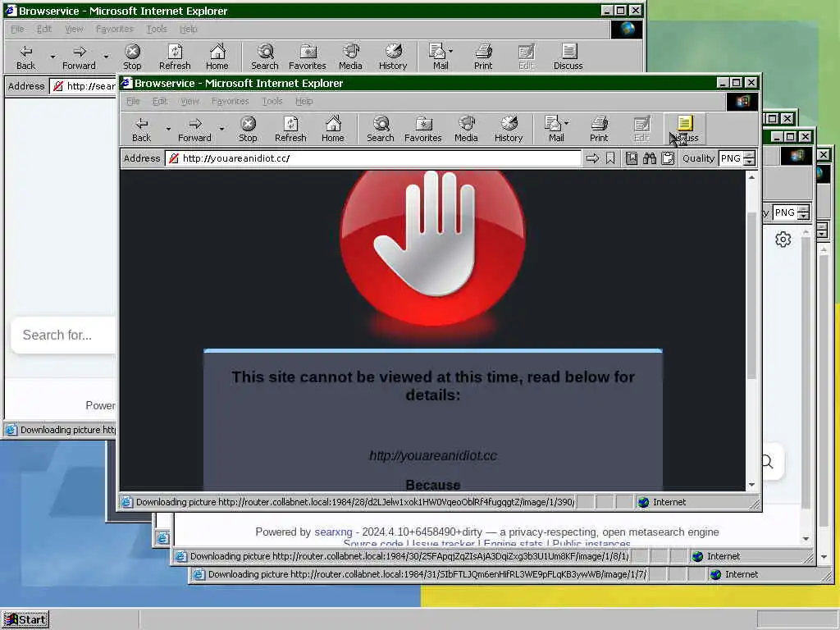Click Print in the rear-left window toolbar
The height and width of the screenshot is (630, 840).
(482, 57)
